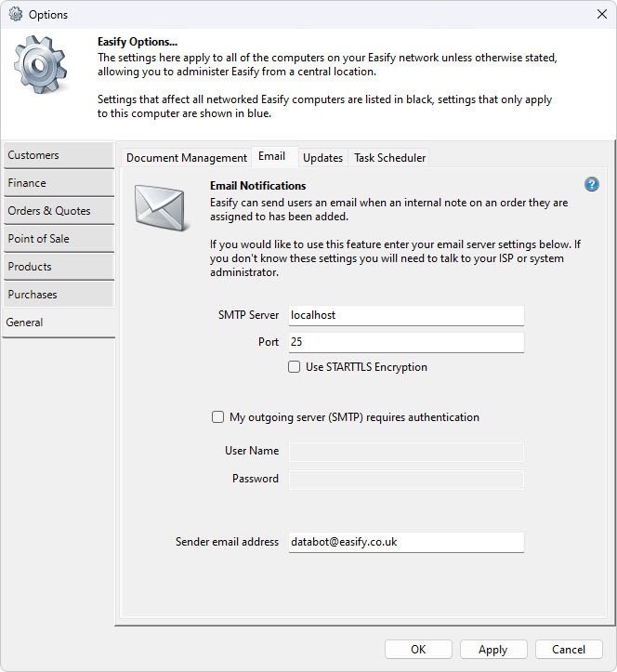The width and height of the screenshot is (617, 672).
Task: Click the small Options title bar icon
Action: tap(15, 15)
